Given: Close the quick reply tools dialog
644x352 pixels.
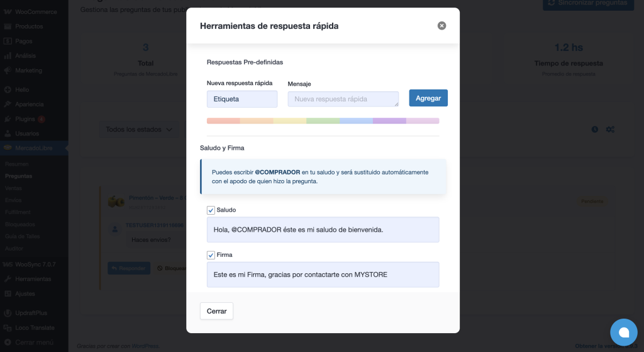Looking at the screenshot, I should point(441,25).
